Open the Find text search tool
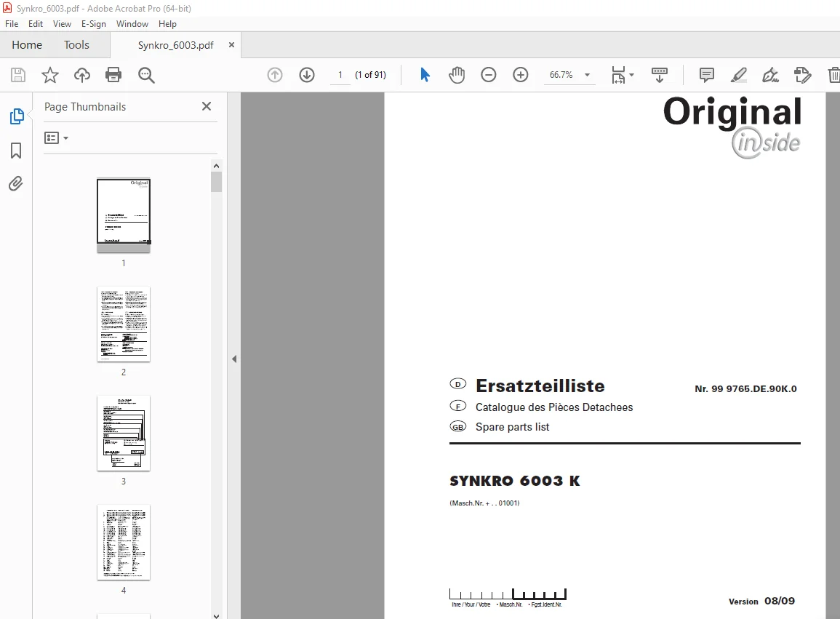 (146, 75)
